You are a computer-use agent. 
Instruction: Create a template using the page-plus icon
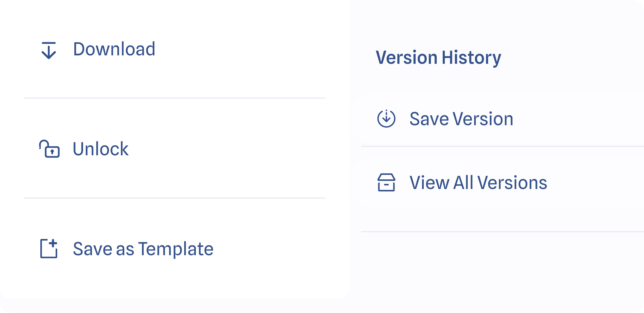tap(49, 249)
